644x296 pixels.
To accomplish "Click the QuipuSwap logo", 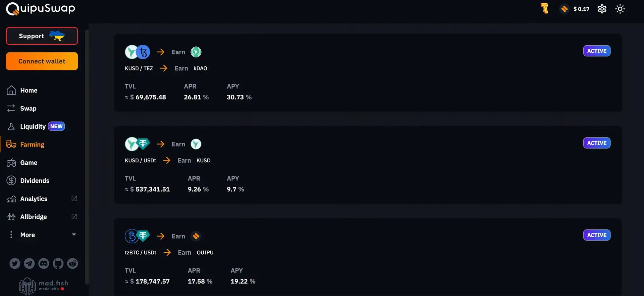I will (41, 9).
